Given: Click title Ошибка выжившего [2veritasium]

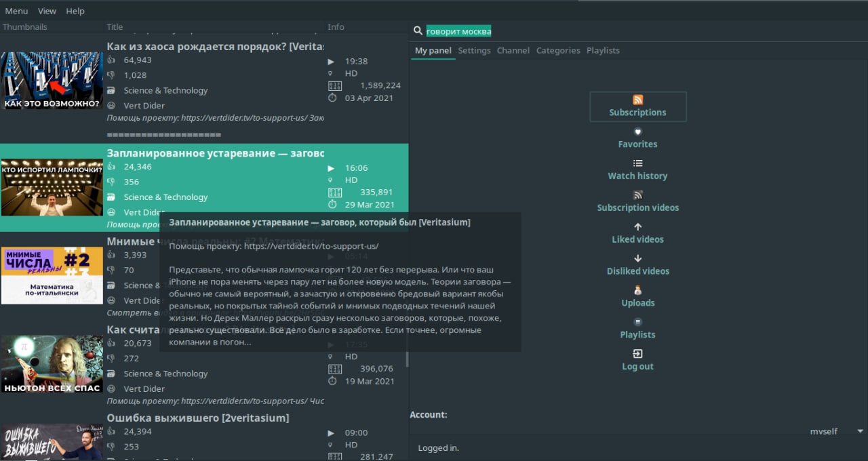Looking at the screenshot, I should coord(198,418).
